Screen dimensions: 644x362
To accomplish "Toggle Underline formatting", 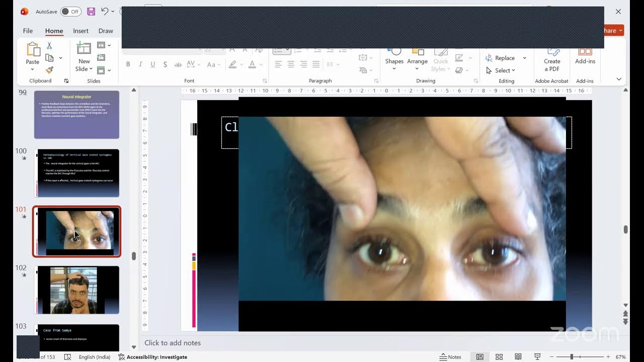I will point(152,64).
